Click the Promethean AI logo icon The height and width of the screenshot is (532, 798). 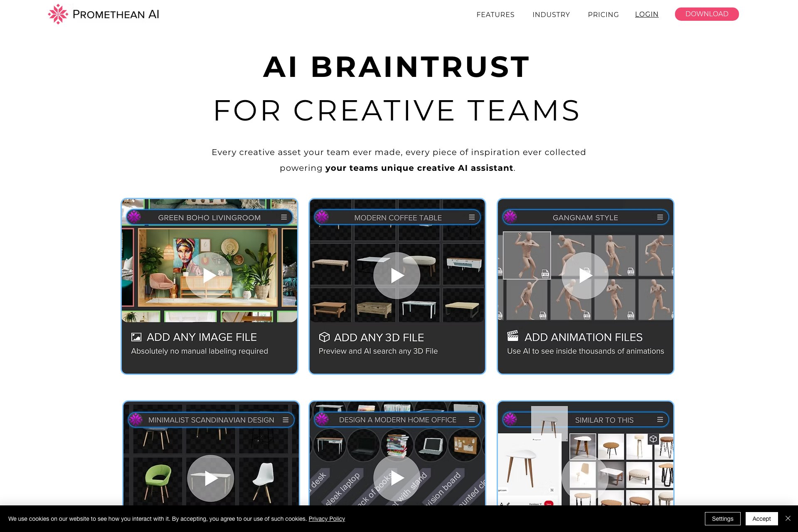pyautogui.click(x=58, y=14)
